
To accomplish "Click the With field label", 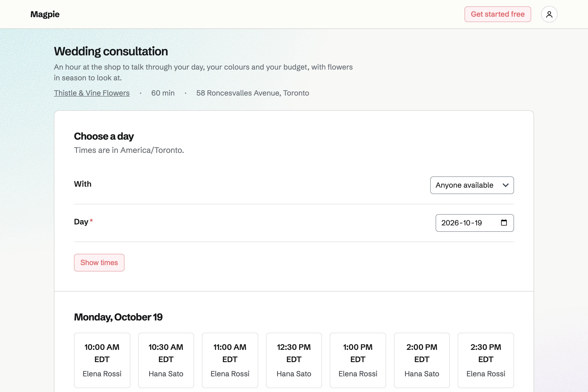I will click(83, 184).
